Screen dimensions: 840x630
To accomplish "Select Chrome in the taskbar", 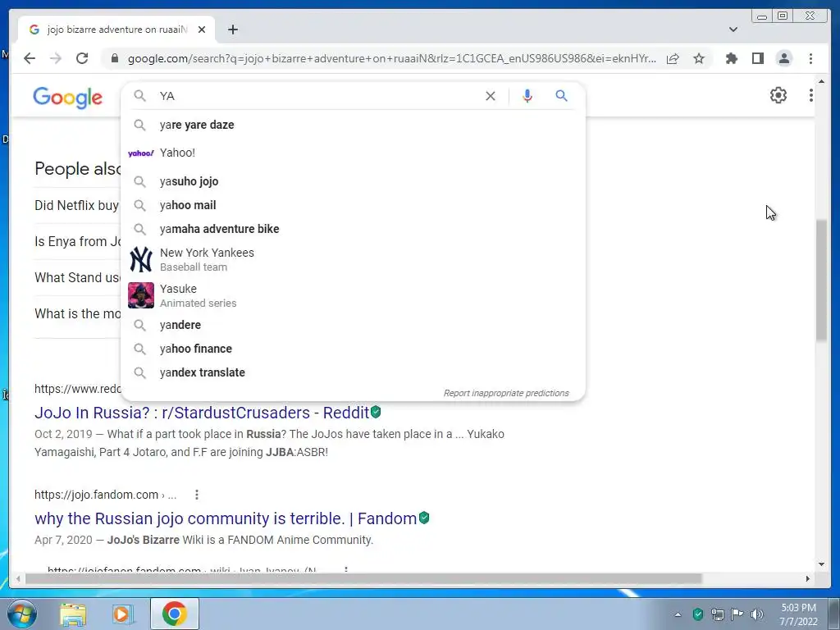I will point(174,614).
